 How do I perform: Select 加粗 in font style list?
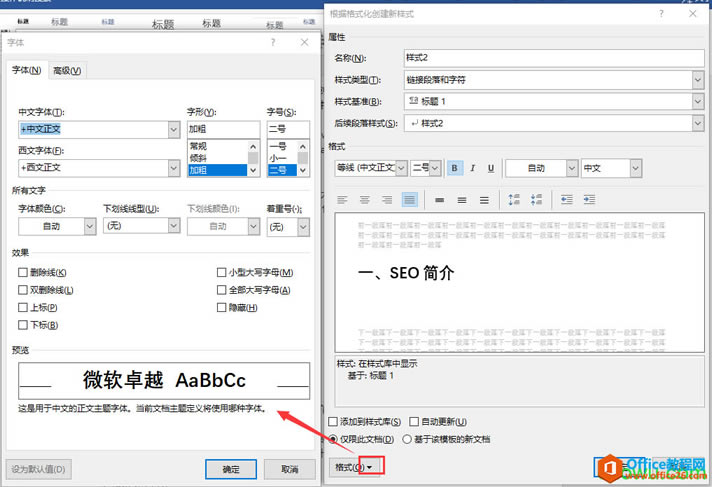click(217, 170)
